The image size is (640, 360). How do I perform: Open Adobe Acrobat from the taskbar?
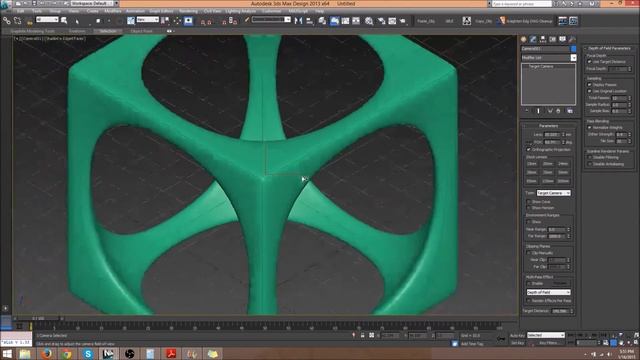pos(171,353)
